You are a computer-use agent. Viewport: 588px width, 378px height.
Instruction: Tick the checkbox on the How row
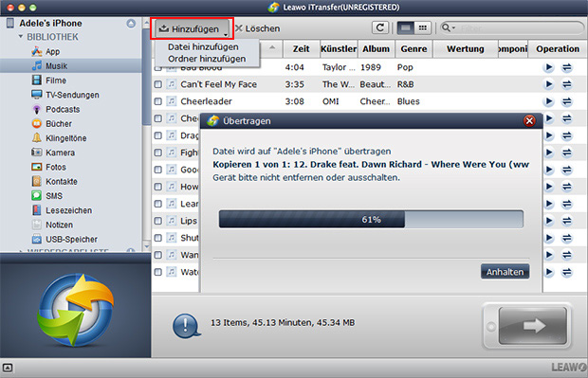157,187
